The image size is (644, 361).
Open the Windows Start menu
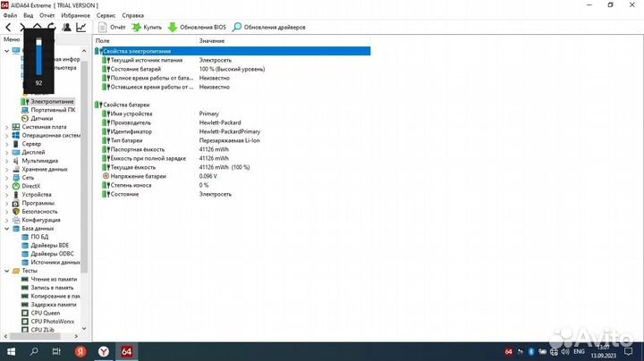pos(11,351)
